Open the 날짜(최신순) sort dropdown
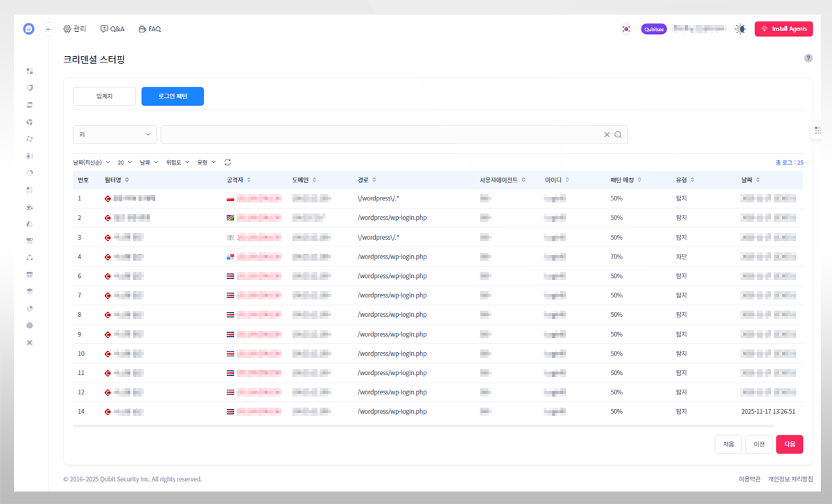The image size is (832, 504). click(92, 162)
